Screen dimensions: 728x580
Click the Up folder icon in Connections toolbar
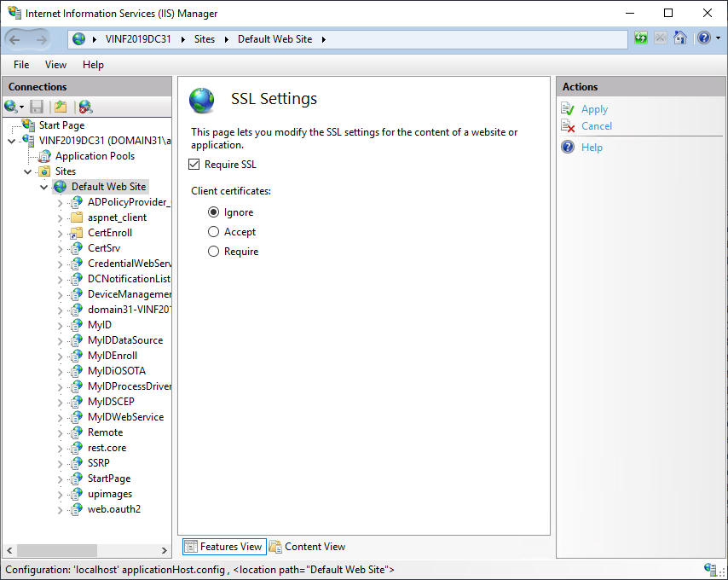(x=60, y=107)
